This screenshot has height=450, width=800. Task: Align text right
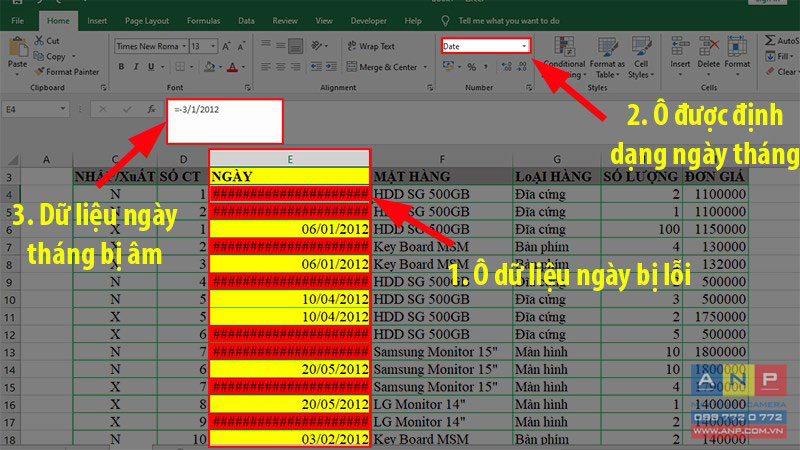tap(295, 66)
